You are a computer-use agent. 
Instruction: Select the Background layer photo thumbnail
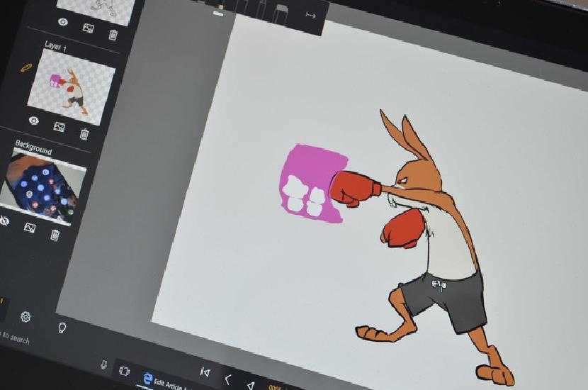(x=43, y=188)
